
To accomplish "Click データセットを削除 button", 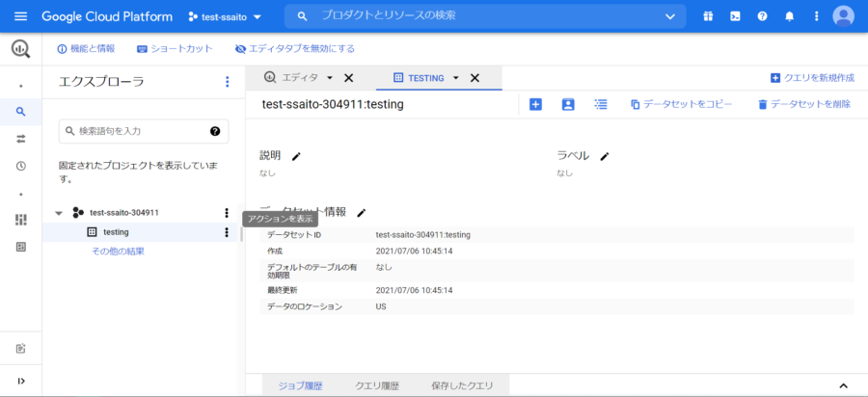I will 804,104.
